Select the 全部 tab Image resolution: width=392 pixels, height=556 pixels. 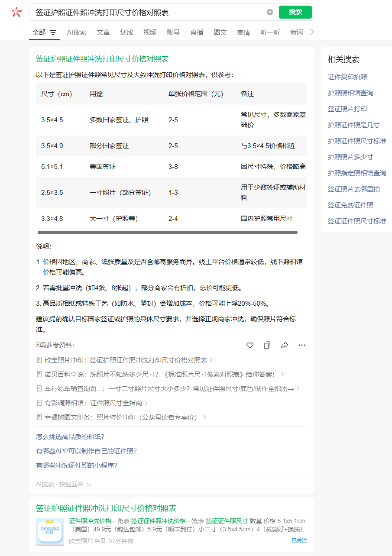(x=39, y=32)
